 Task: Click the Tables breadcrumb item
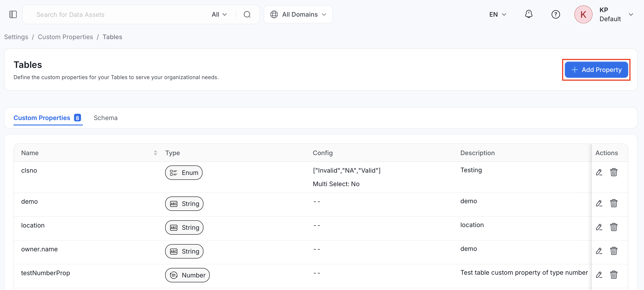tap(112, 37)
